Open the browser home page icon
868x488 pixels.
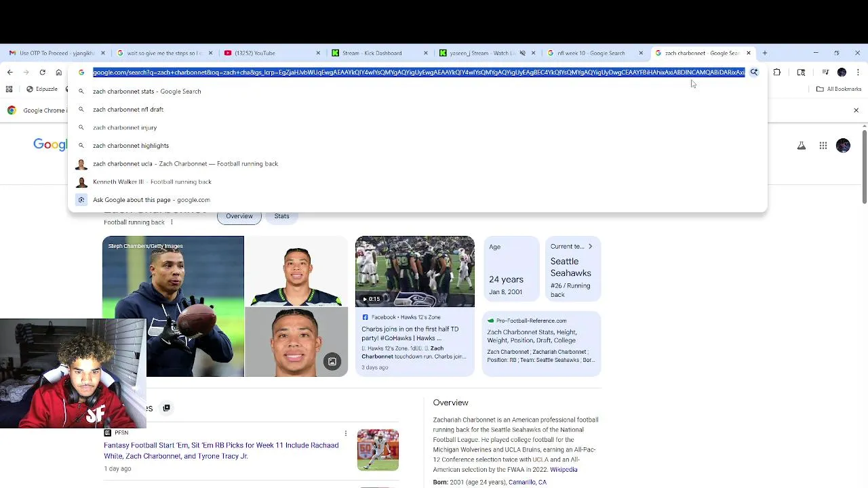click(58, 73)
